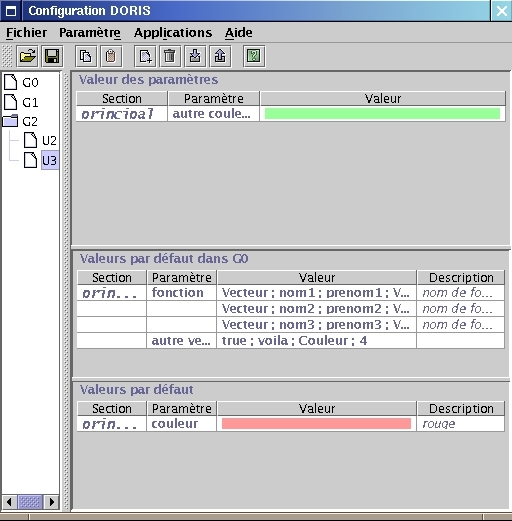Click the G0 document icon

click(x=11, y=82)
